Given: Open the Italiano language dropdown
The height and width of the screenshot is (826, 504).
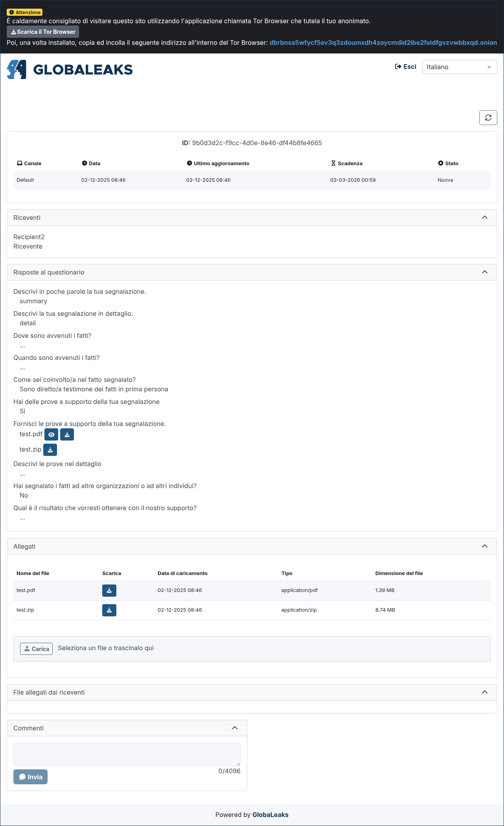Looking at the screenshot, I should tap(460, 67).
